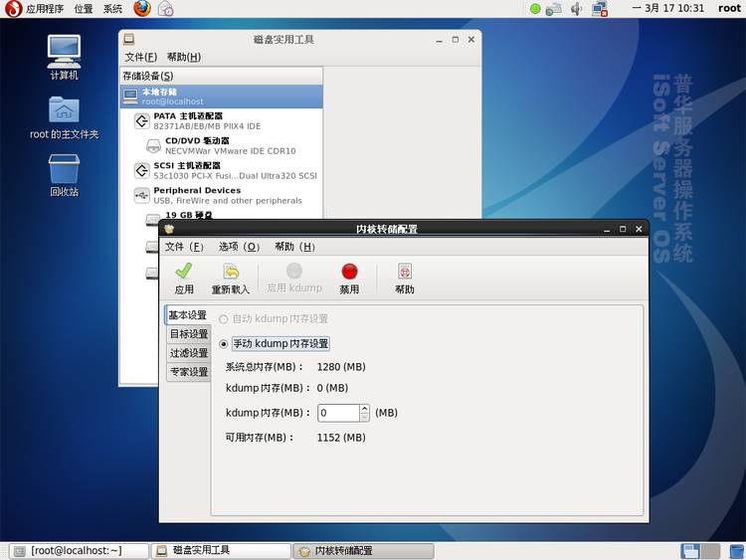
Task: Switch to the 专家设置 tab
Action: (188, 372)
